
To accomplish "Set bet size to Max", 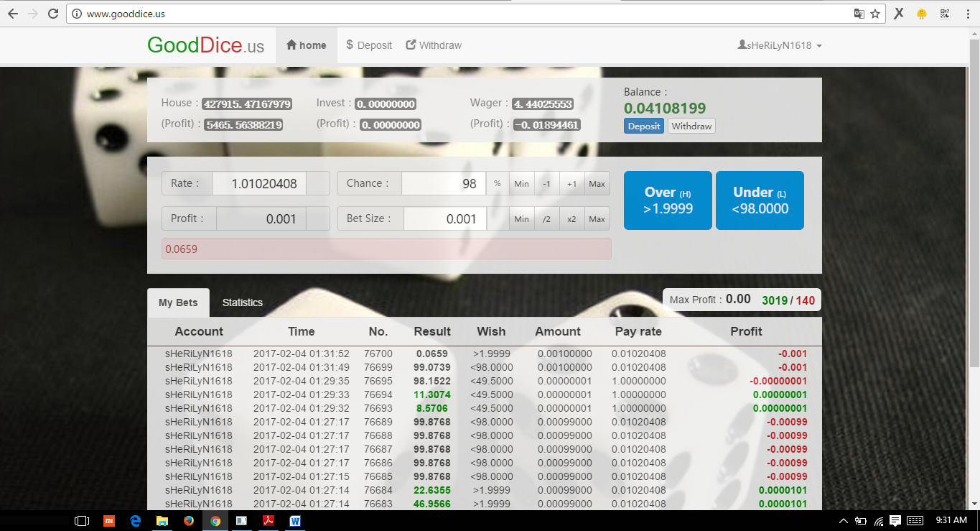I will (597, 218).
